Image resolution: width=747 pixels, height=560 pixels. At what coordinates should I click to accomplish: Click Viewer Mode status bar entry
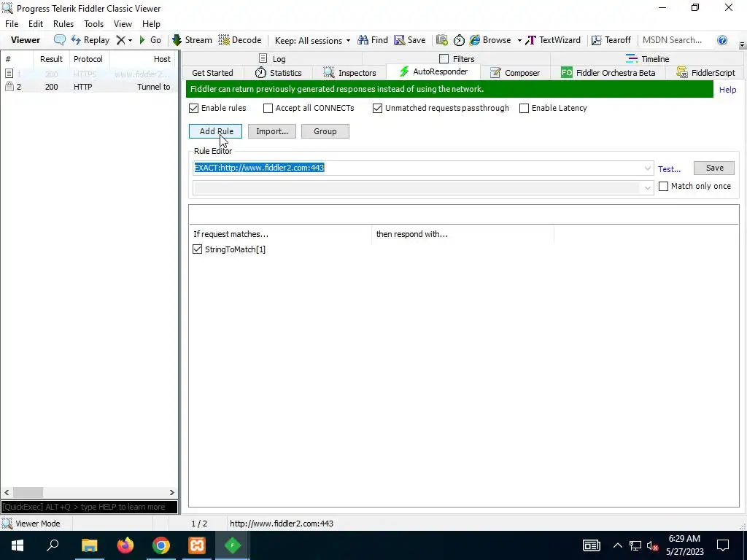[31, 524]
